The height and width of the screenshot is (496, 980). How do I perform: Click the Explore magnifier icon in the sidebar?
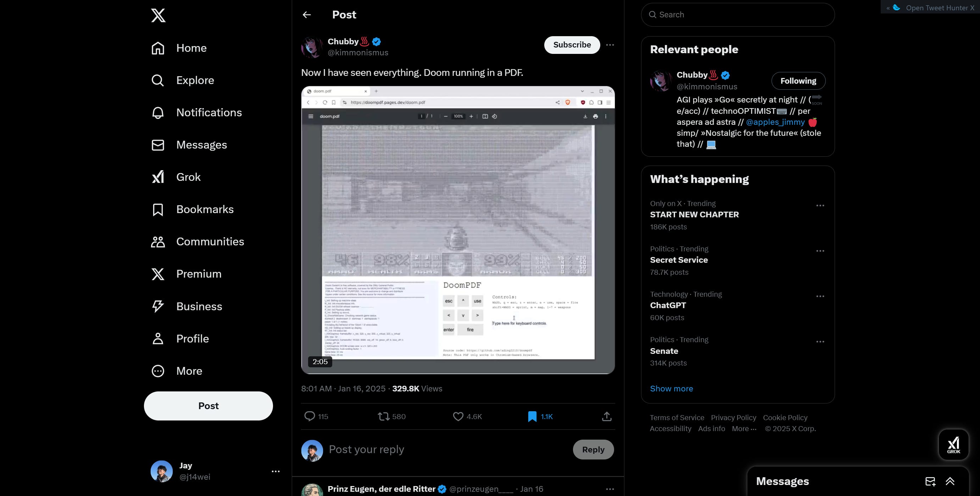pos(158,80)
